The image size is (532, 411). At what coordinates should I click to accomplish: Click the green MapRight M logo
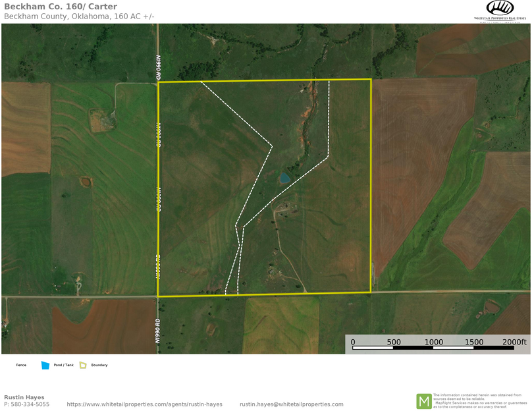pyautogui.click(x=424, y=401)
